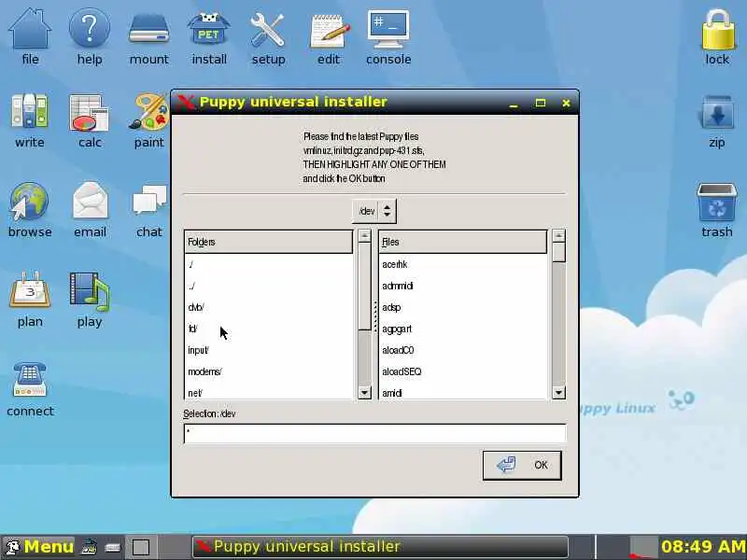Click the drive icon next to Menu
Viewport: 747px width, 560px height.
[113, 547]
